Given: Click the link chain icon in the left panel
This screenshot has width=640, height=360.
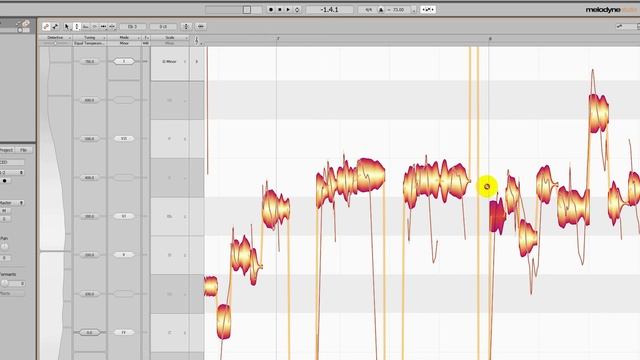Looking at the screenshot, I should tap(25, 24).
